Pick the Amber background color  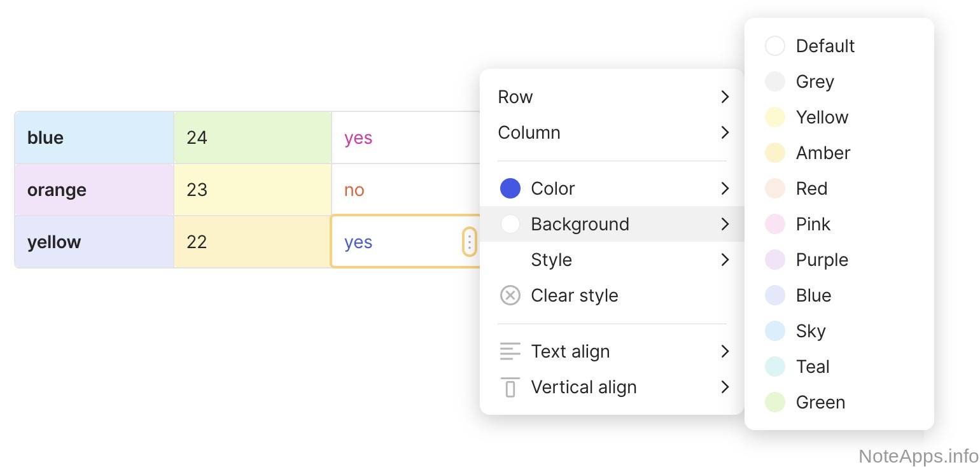pos(822,153)
